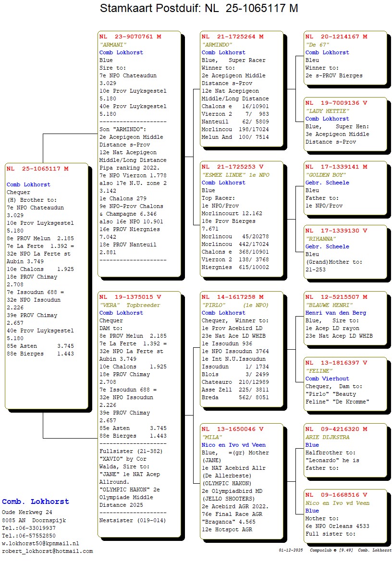Select the "FELINE" pigeon name
This screenshot has height=563, width=392.
(x=319, y=371)
